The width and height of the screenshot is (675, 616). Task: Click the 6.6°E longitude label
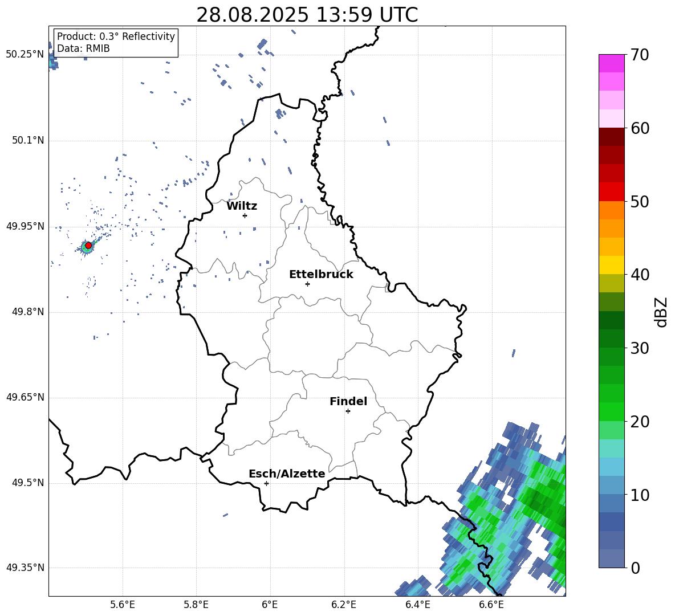[491, 605]
